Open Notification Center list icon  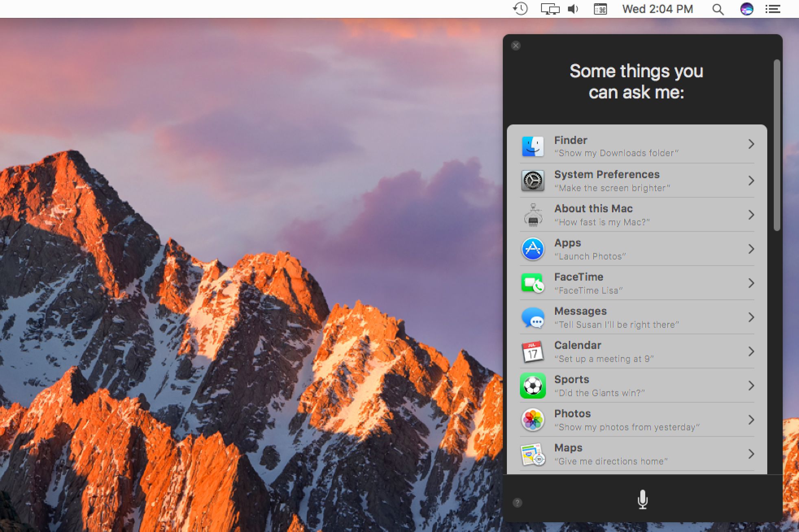(773, 9)
